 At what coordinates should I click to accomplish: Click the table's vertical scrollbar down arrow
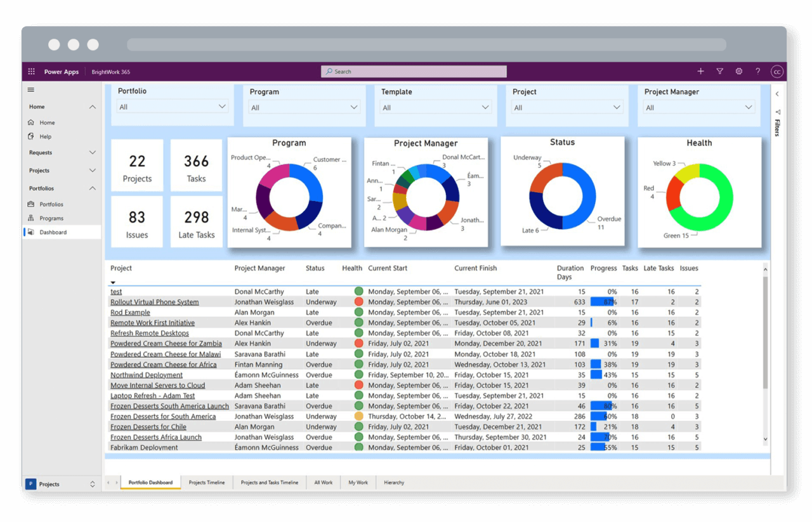click(765, 438)
